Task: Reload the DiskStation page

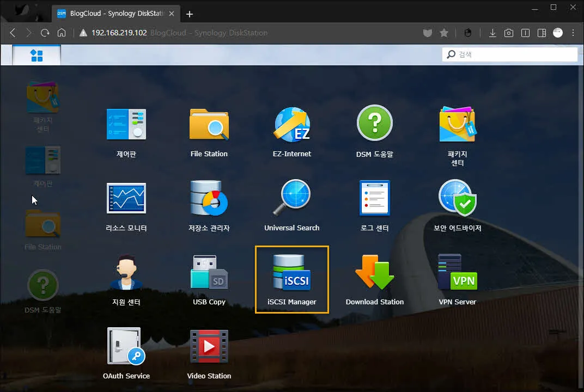Action: click(45, 33)
